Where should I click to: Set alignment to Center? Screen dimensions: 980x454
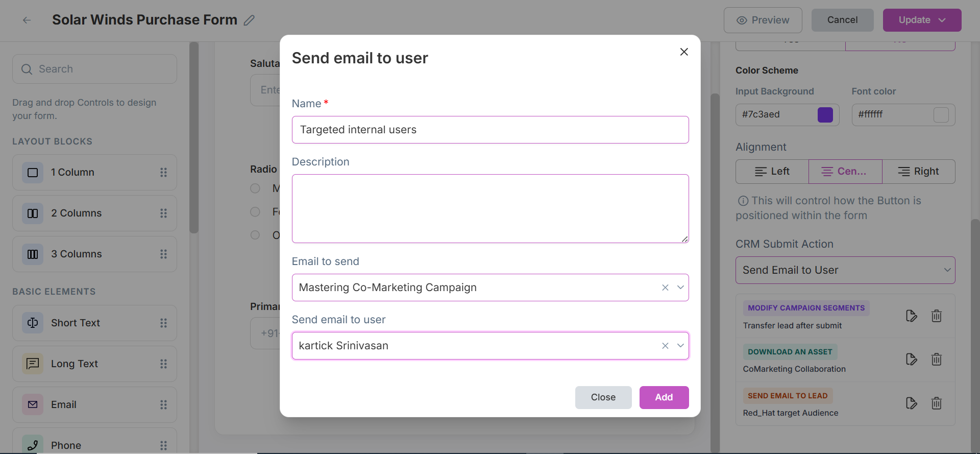(x=845, y=172)
